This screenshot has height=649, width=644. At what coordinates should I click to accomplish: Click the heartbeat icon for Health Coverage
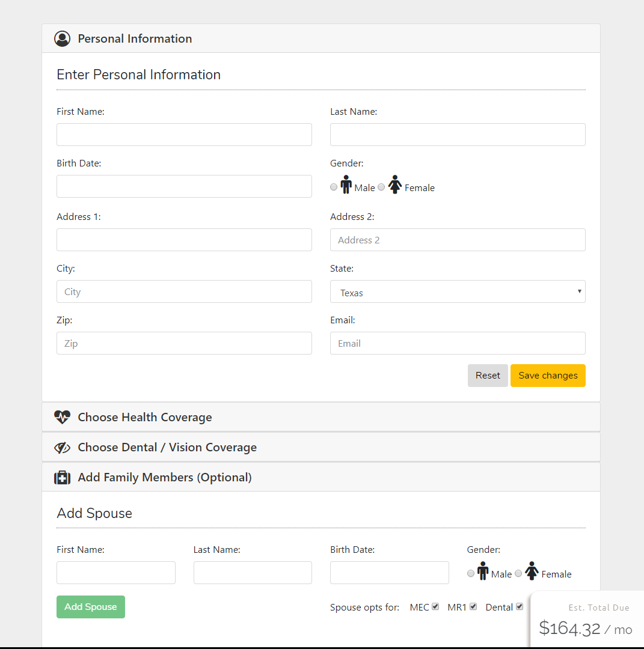[x=62, y=417]
